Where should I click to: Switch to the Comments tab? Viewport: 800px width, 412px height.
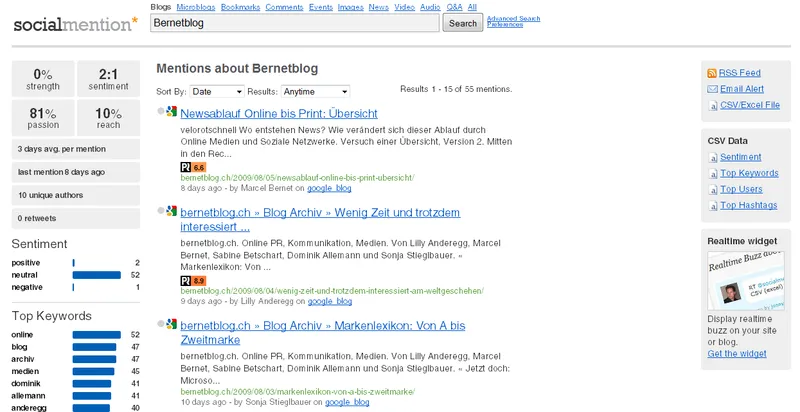point(284,7)
